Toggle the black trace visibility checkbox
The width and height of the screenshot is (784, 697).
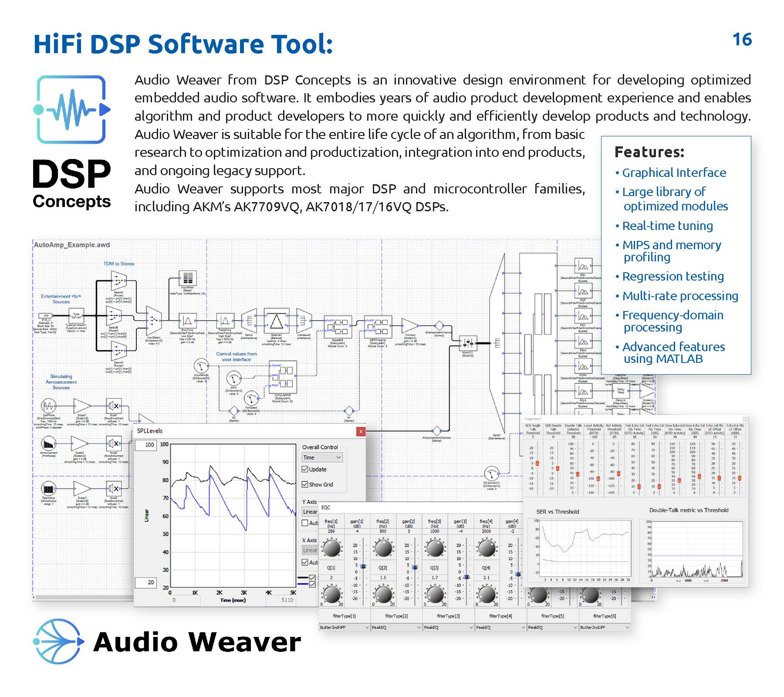point(312,578)
